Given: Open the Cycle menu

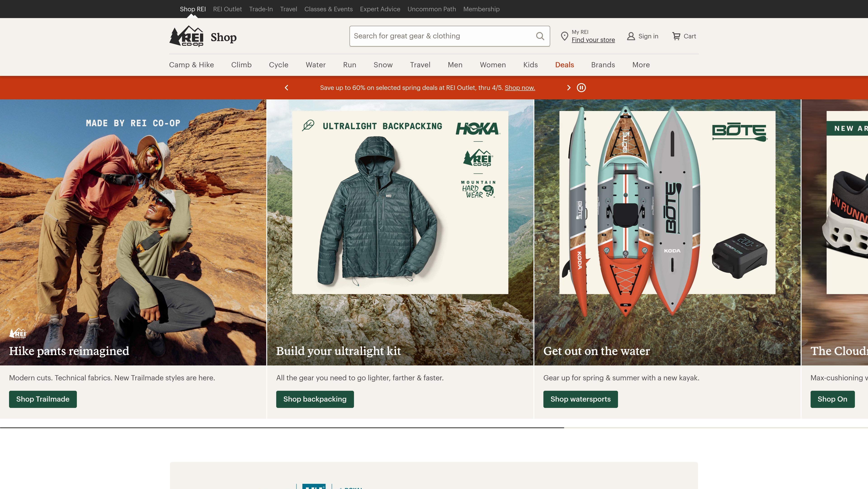Looking at the screenshot, I should point(279,65).
